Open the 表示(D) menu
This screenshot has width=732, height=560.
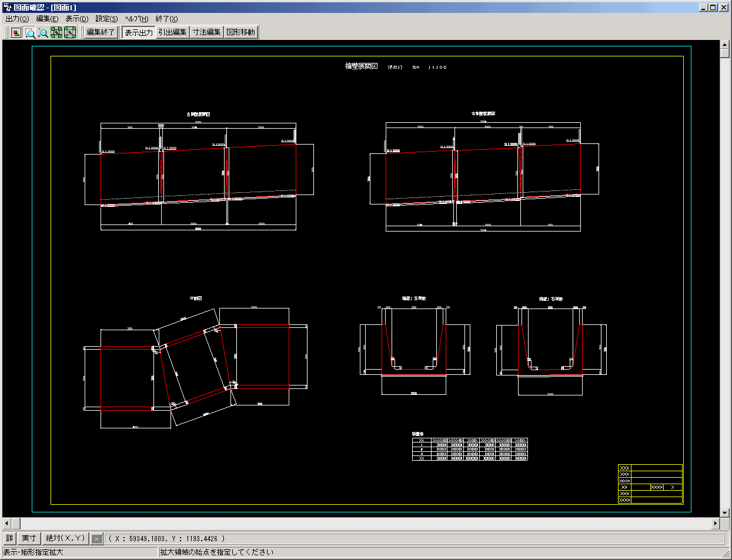tap(76, 19)
